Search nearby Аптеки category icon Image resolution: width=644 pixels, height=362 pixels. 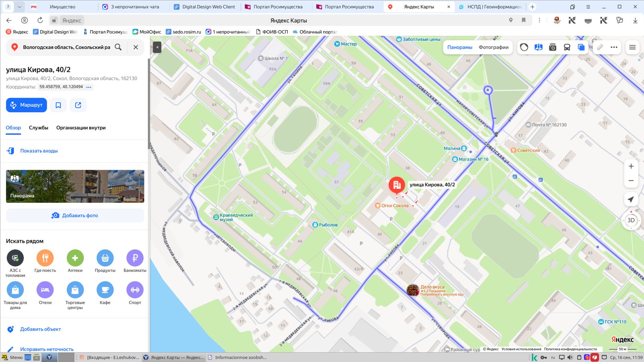tap(75, 258)
